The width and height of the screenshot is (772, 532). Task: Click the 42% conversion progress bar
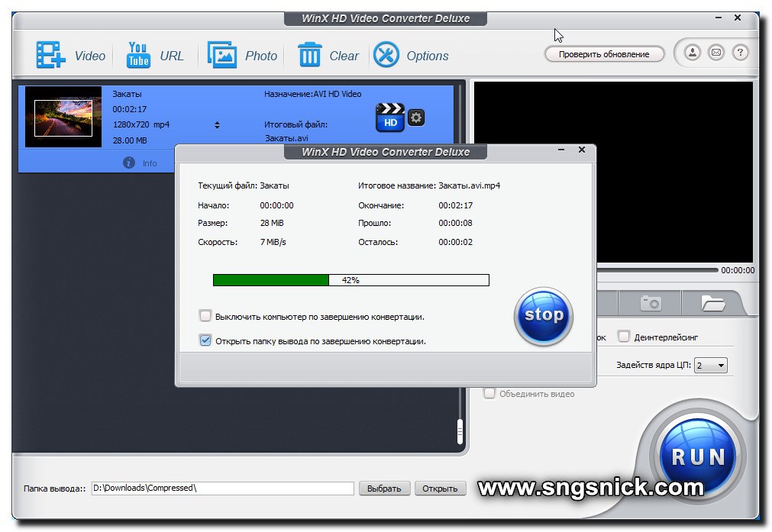(x=350, y=279)
